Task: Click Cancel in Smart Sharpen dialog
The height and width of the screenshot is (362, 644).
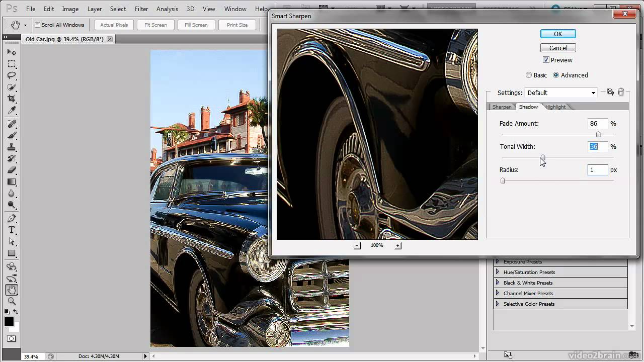Action: [x=558, y=48]
